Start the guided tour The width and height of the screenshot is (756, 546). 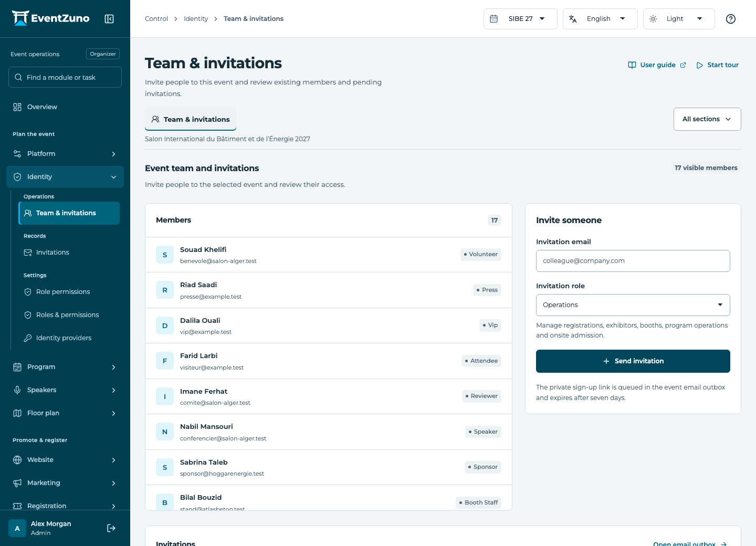click(x=717, y=65)
